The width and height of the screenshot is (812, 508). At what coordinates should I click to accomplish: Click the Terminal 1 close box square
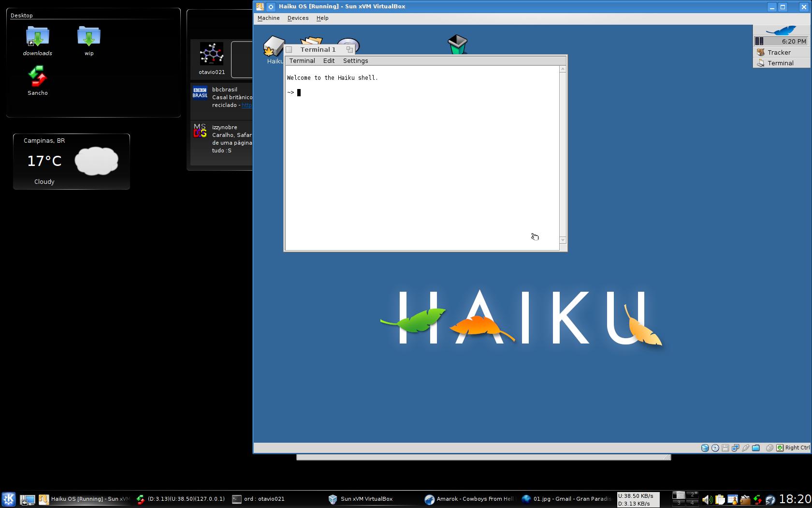click(289, 49)
